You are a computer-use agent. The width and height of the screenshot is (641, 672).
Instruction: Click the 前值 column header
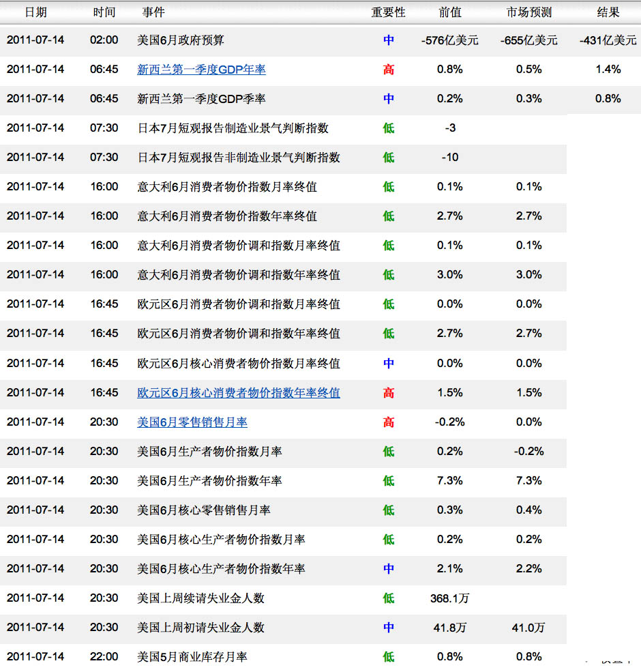[x=450, y=12]
